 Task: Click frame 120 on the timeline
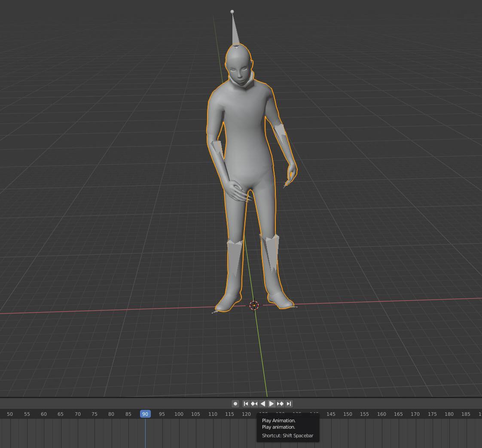click(x=246, y=414)
